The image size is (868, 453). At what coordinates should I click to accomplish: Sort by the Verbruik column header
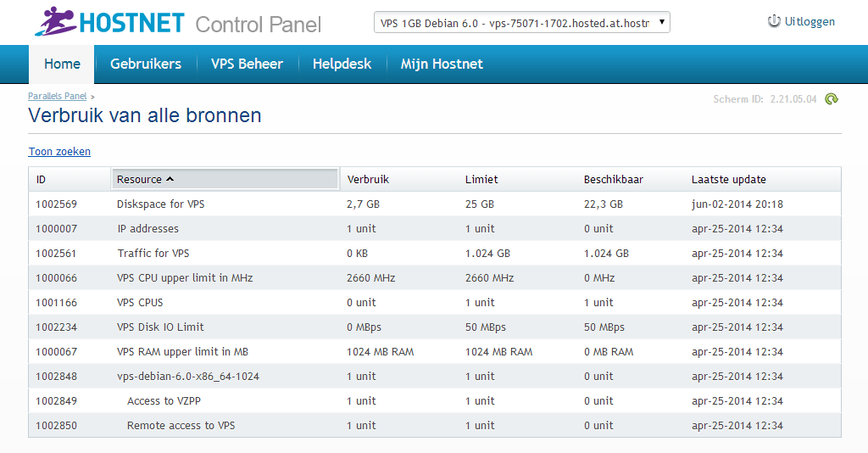pyautogui.click(x=368, y=179)
